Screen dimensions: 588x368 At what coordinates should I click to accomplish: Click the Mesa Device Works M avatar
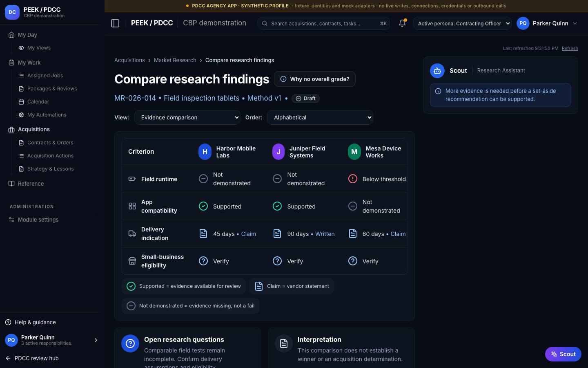(x=354, y=152)
